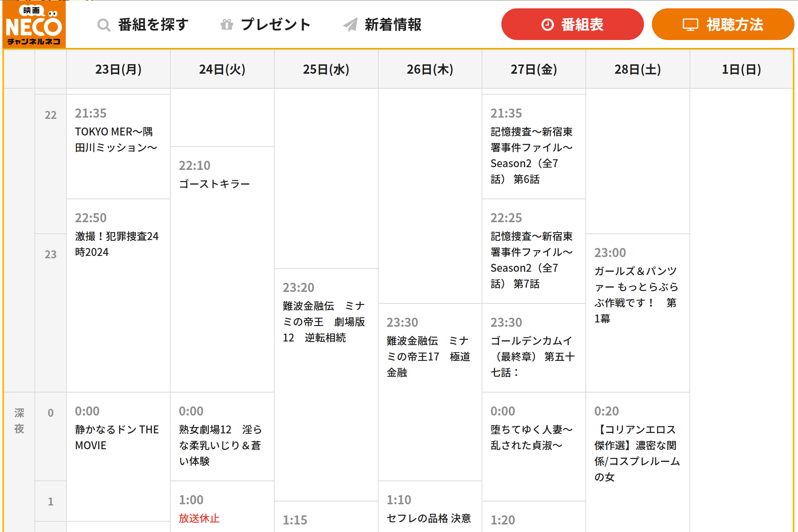Click the paper plane news icon
The width and height of the screenshot is (798, 532).
pyautogui.click(x=350, y=25)
